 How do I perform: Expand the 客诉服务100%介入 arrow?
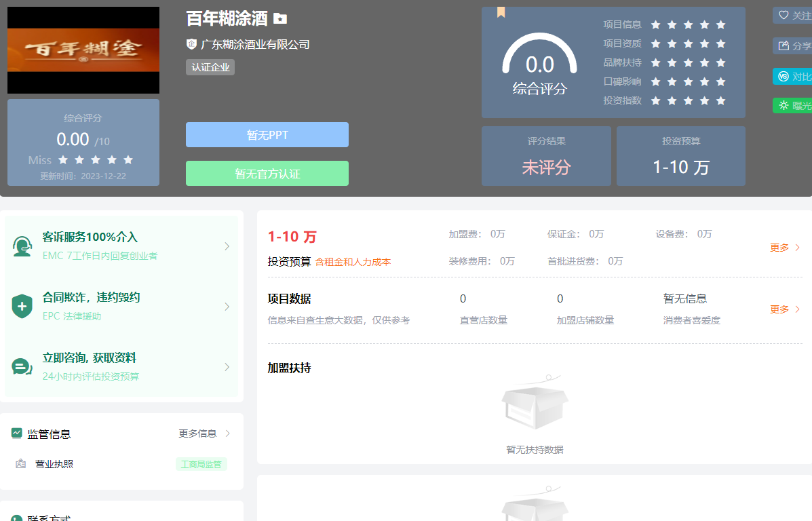pos(227,246)
